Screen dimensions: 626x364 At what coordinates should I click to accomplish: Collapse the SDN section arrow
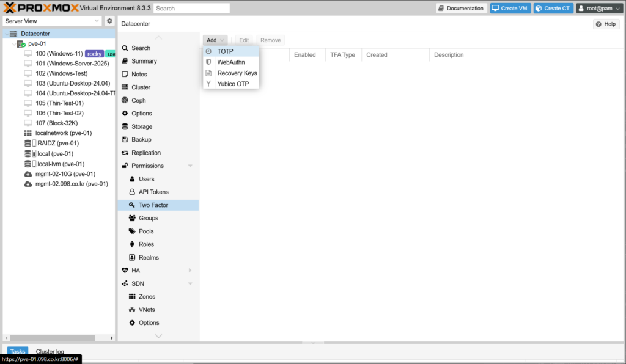point(190,284)
